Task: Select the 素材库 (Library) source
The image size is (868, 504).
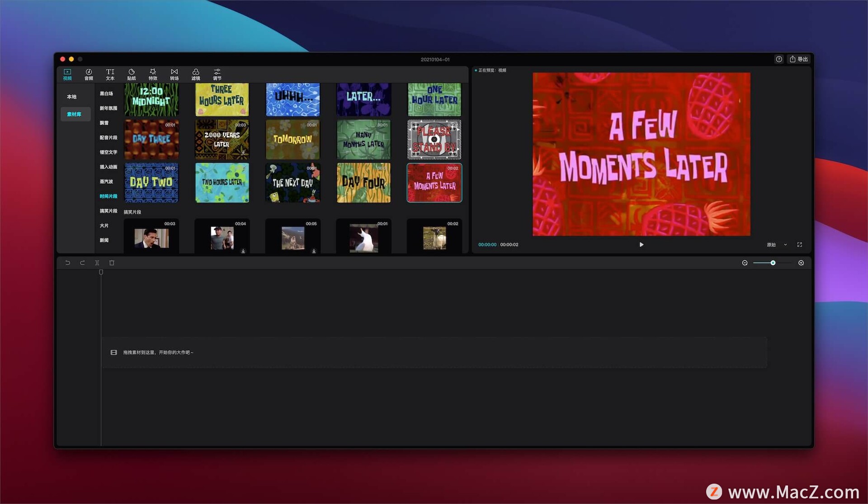Action: click(75, 114)
